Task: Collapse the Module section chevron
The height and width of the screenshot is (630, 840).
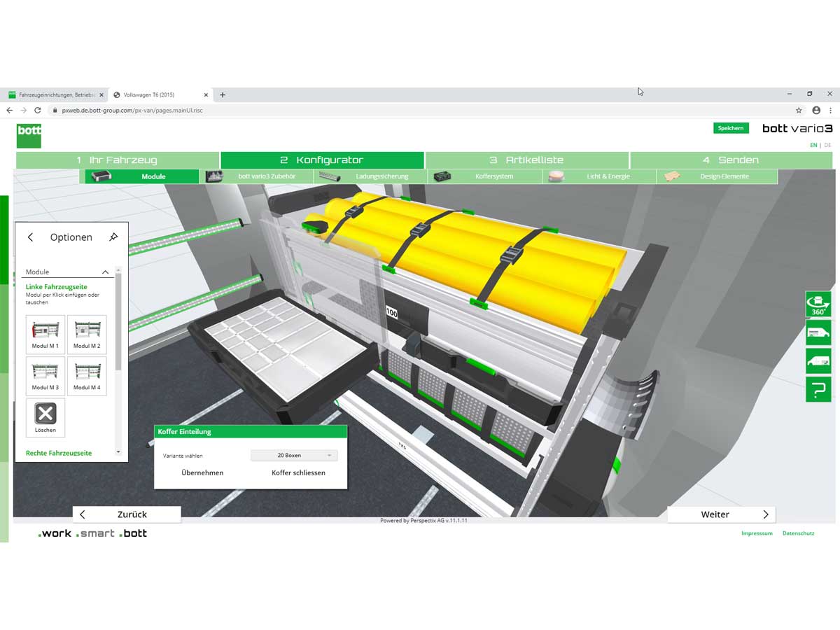Action: coord(106,272)
